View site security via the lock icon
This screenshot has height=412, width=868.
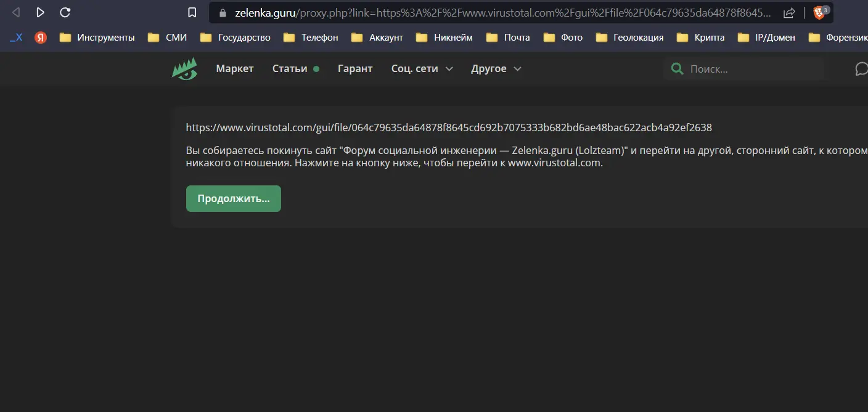pyautogui.click(x=223, y=13)
